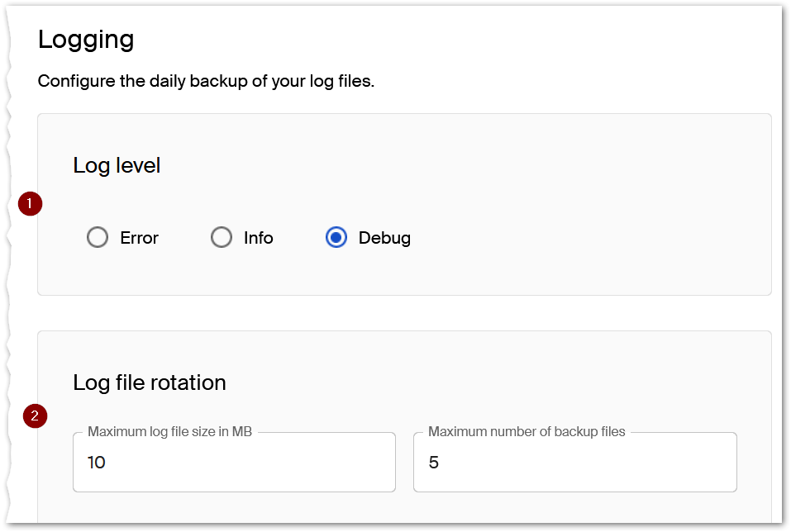Click the "Debug" text label
Image resolution: width=791 pixels, height=532 pixels.
point(384,238)
